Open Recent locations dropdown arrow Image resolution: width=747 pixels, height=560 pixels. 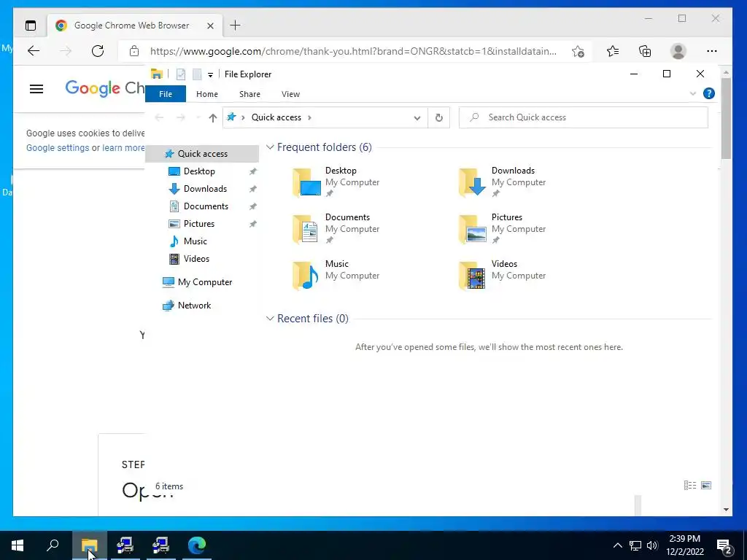[198, 117]
